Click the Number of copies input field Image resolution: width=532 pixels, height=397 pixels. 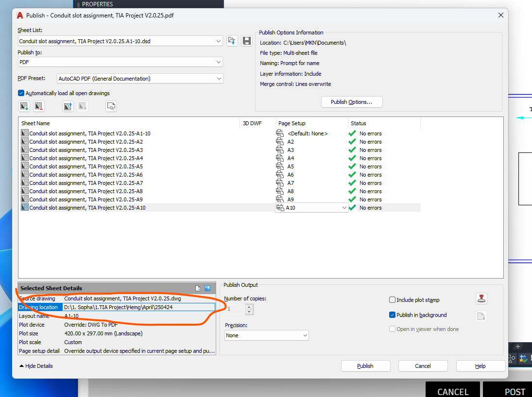pyautogui.click(x=235, y=309)
